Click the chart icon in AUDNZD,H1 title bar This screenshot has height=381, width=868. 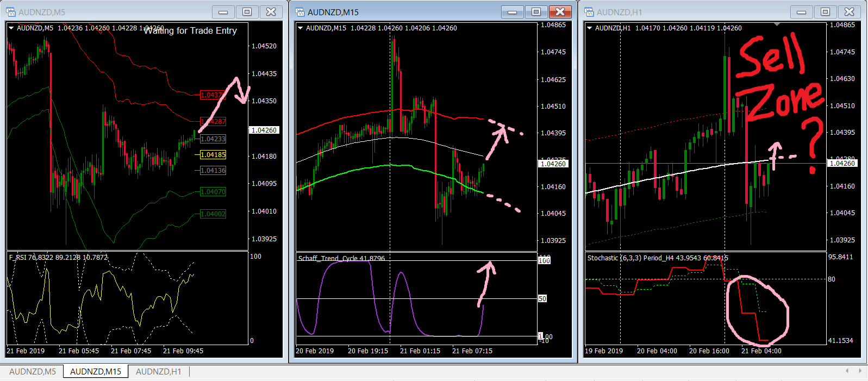point(589,12)
